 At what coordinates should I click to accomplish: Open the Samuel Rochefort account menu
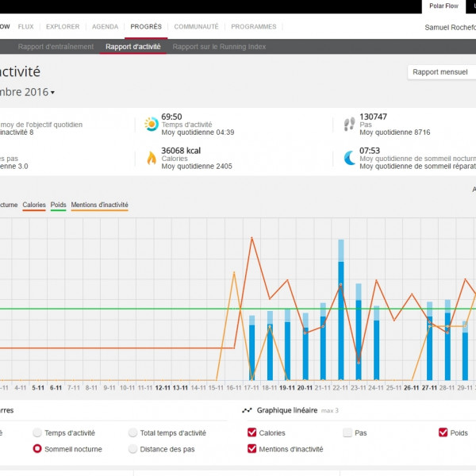click(451, 27)
